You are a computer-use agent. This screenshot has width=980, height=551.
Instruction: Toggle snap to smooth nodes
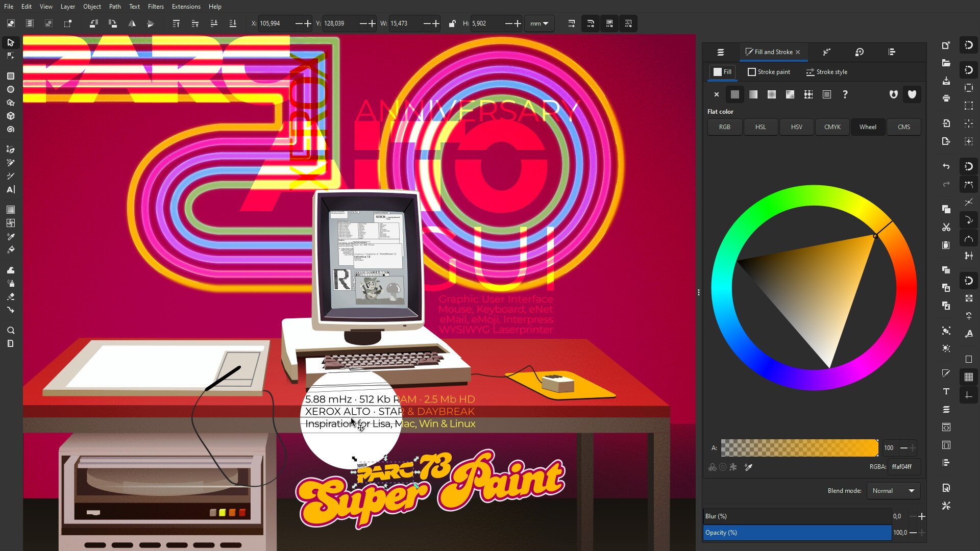(968, 239)
